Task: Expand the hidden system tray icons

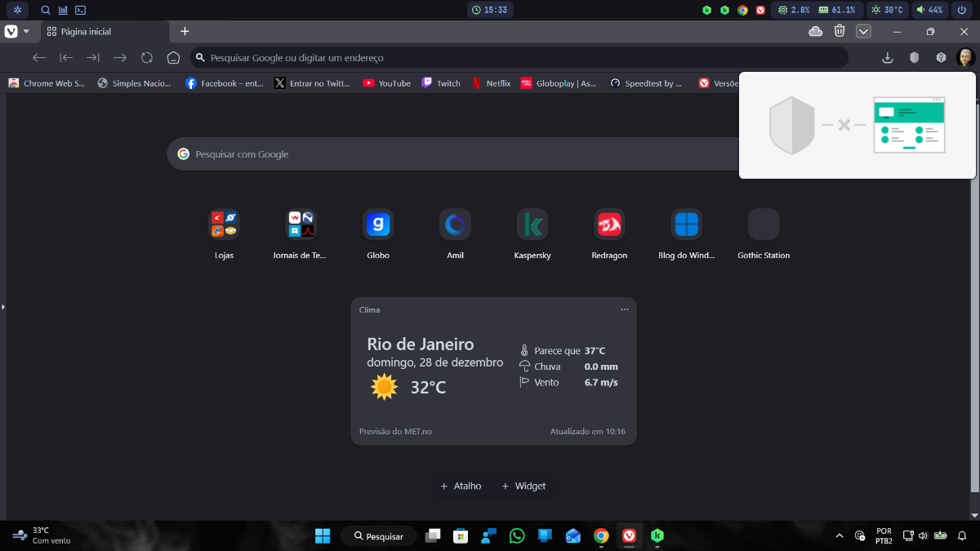Action: (x=840, y=536)
